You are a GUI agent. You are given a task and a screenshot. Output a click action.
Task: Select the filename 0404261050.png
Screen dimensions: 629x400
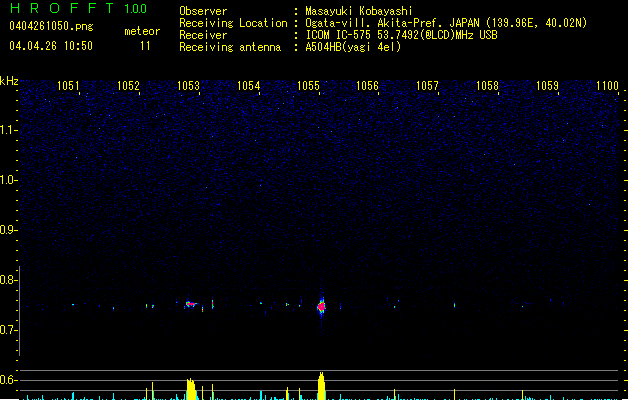[x=51, y=26]
